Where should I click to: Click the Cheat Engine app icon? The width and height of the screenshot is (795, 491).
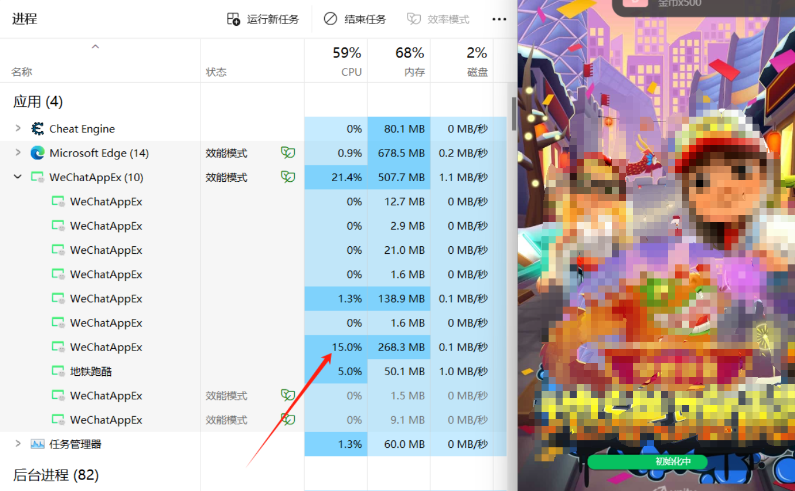(38, 129)
